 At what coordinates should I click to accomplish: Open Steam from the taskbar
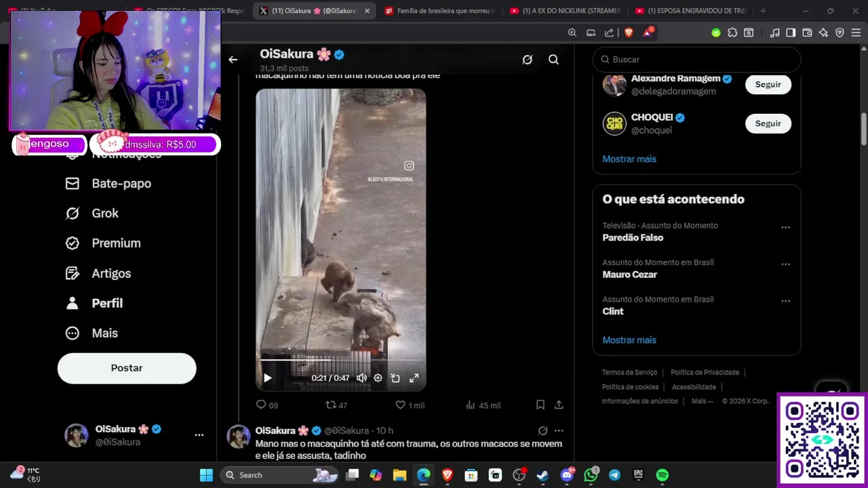point(542,475)
